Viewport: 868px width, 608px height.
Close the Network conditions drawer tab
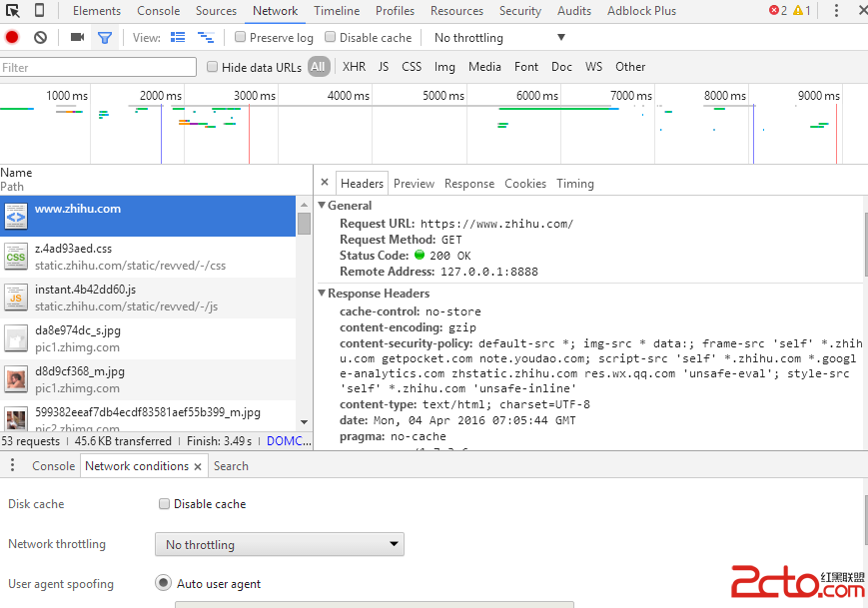click(x=198, y=466)
